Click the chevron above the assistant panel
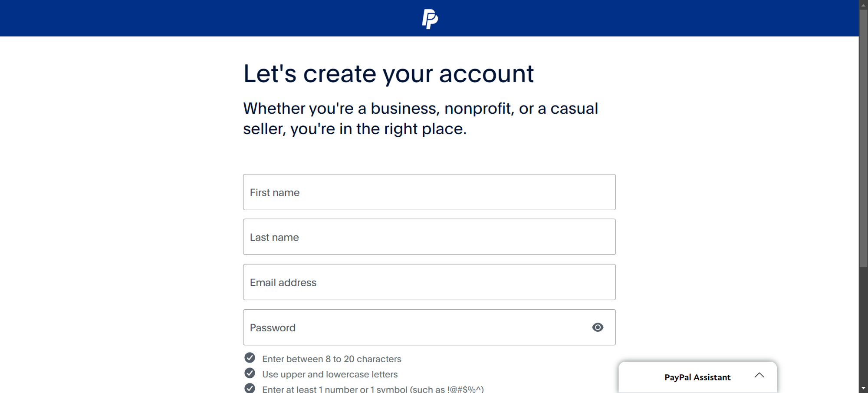 pos(759,375)
